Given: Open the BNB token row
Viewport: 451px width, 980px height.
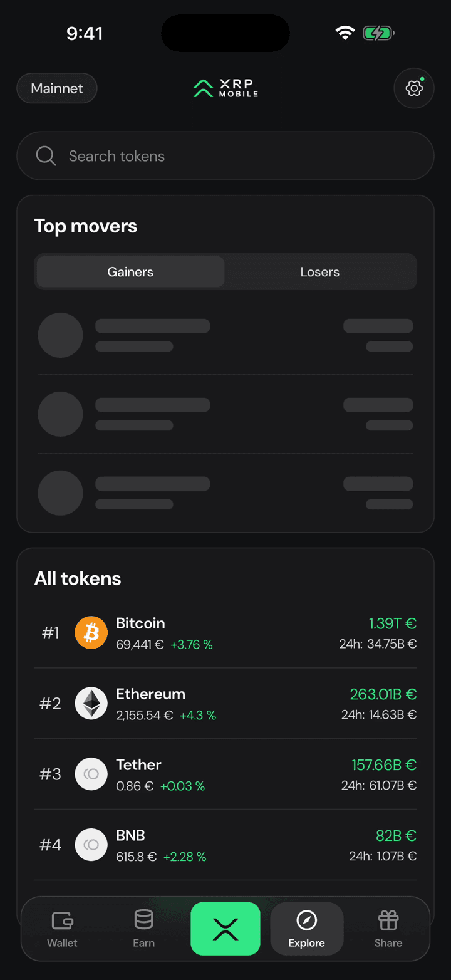Looking at the screenshot, I should point(225,845).
